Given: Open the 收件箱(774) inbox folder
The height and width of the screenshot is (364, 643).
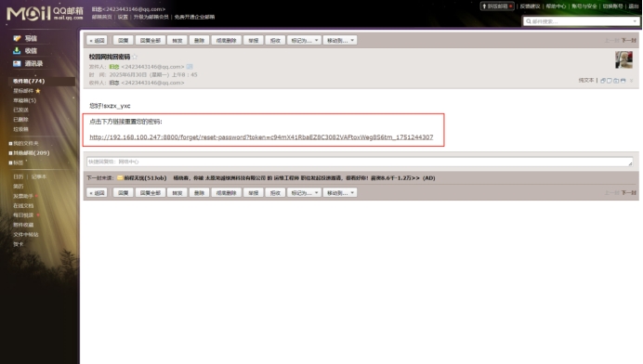Looking at the screenshot, I should (29, 81).
